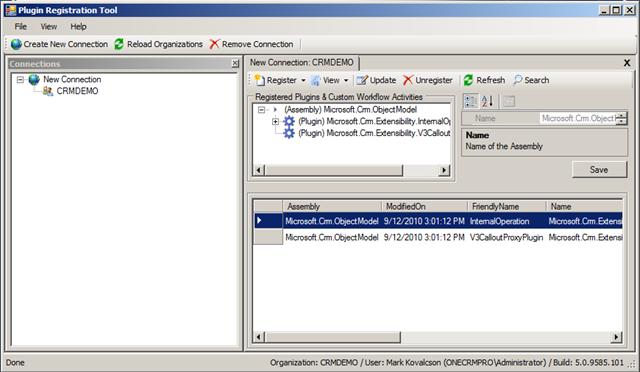Click the Refresh label

[x=491, y=80]
